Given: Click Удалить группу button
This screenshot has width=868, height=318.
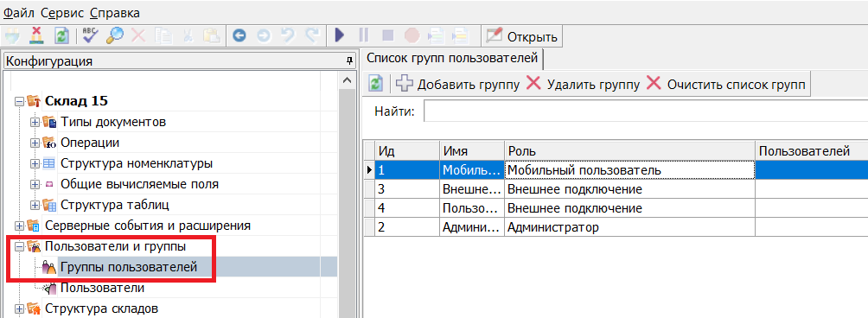Looking at the screenshot, I should [583, 85].
